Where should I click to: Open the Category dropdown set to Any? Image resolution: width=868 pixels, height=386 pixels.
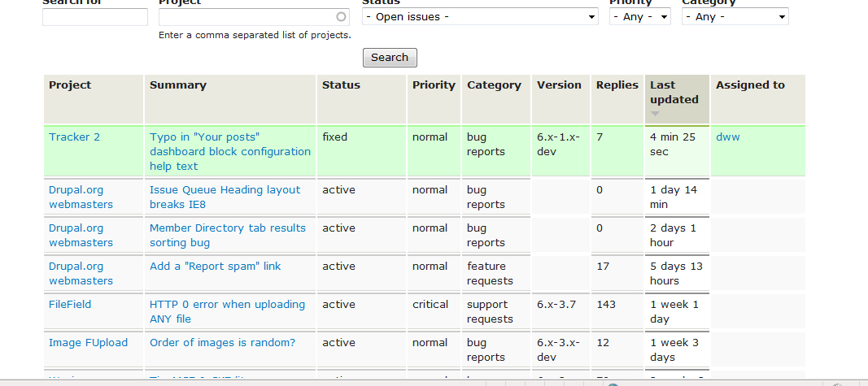[x=735, y=16]
